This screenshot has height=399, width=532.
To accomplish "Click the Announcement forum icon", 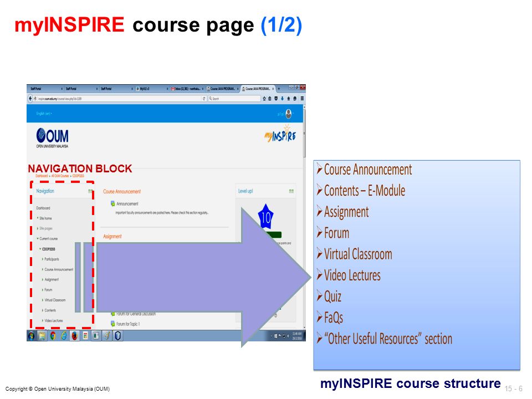I will [112, 203].
